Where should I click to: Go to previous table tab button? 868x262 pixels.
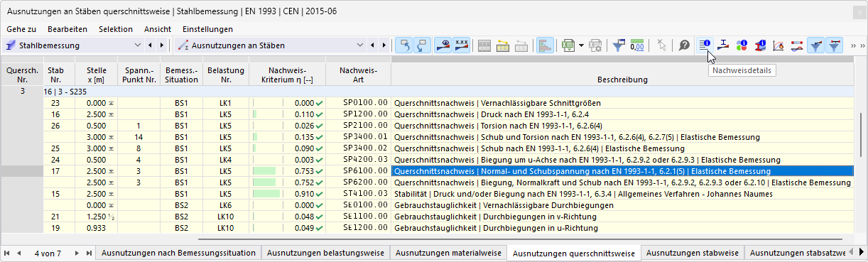(x=19, y=253)
